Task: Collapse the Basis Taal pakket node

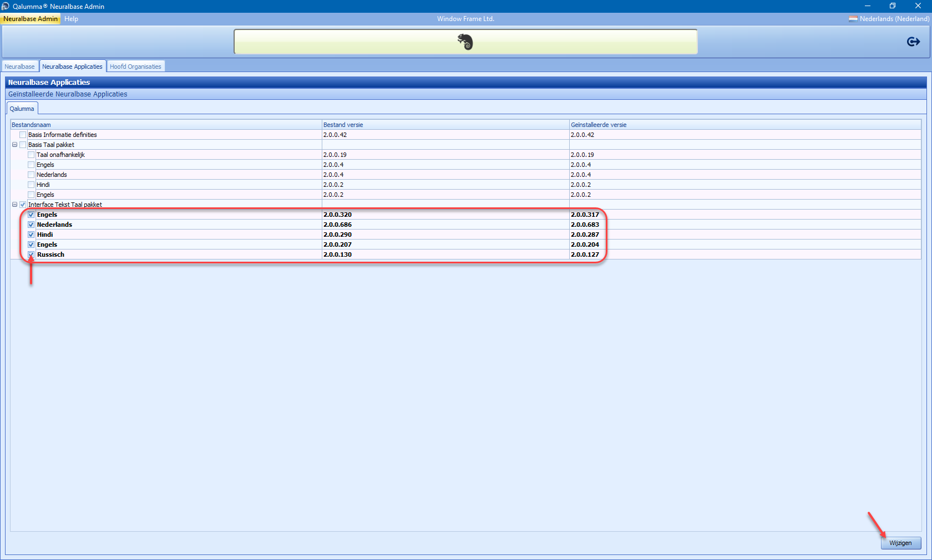Action: 14,145
